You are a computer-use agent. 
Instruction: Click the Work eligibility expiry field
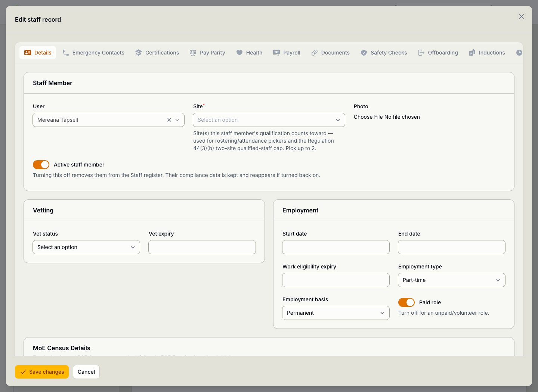coord(336,280)
